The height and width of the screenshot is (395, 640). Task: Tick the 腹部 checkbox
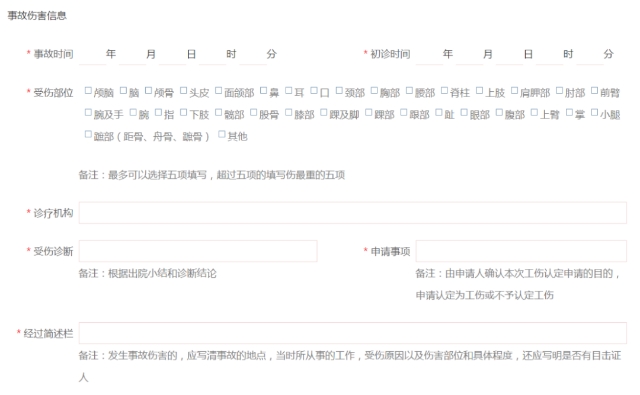click(499, 112)
